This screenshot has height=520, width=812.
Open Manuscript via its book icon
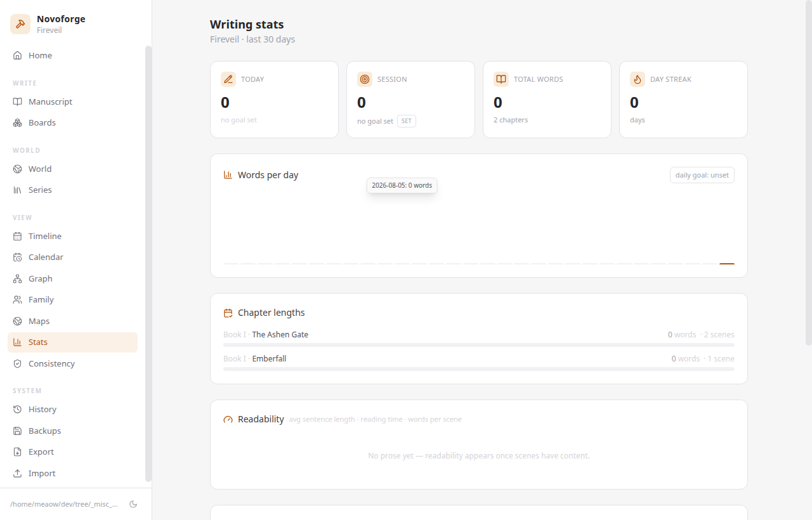coord(18,101)
